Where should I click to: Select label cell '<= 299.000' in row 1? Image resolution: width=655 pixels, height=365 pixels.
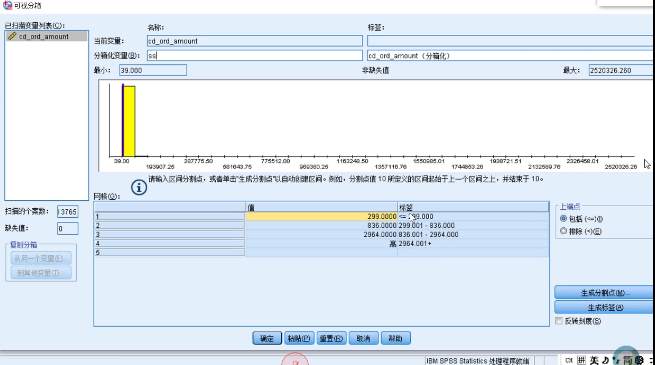click(473, 216)
